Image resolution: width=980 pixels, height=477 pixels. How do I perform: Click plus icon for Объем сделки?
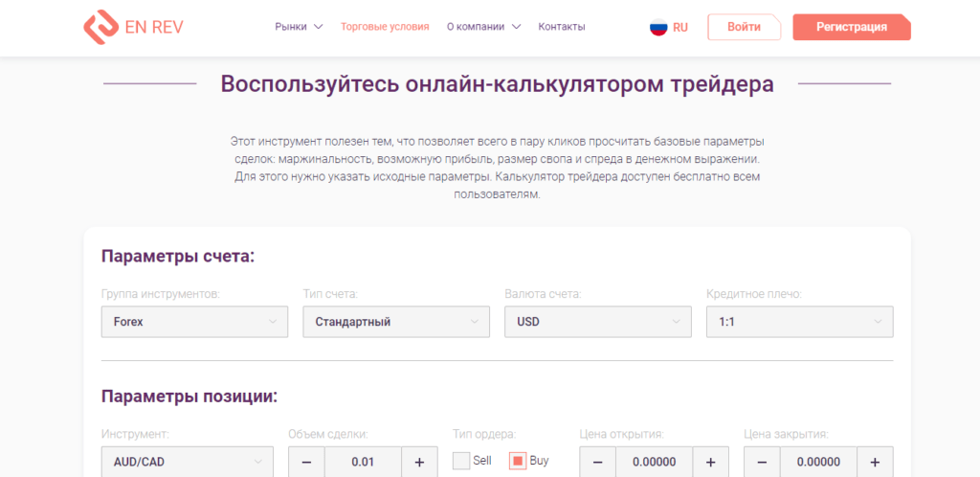419,462
